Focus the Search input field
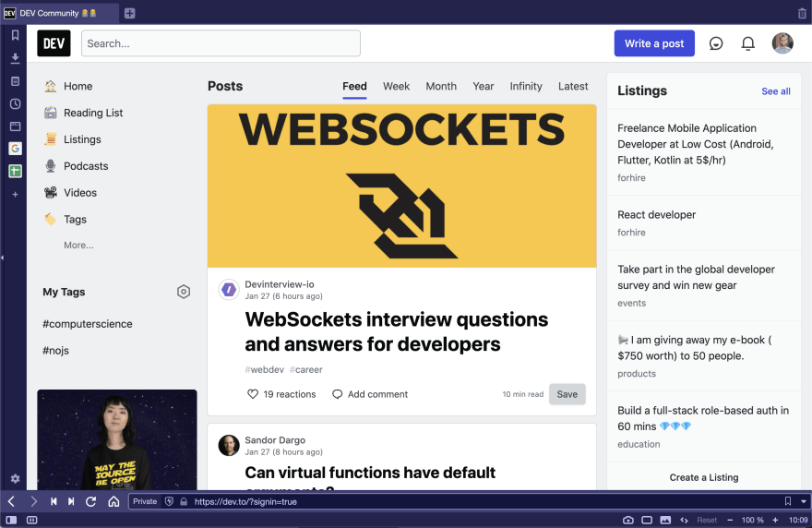 (221, 43)
